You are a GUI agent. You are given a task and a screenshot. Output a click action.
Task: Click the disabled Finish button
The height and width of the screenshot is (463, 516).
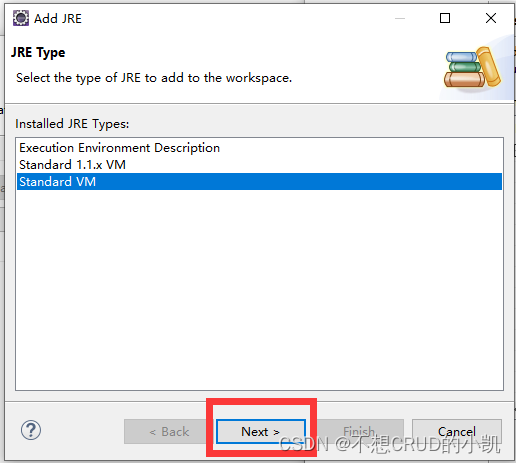click(359, 432)
